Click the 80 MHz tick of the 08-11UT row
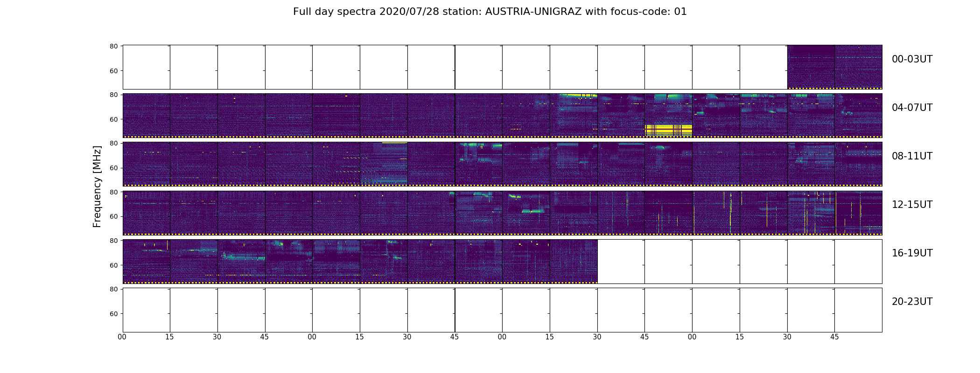 click(113, 143)
